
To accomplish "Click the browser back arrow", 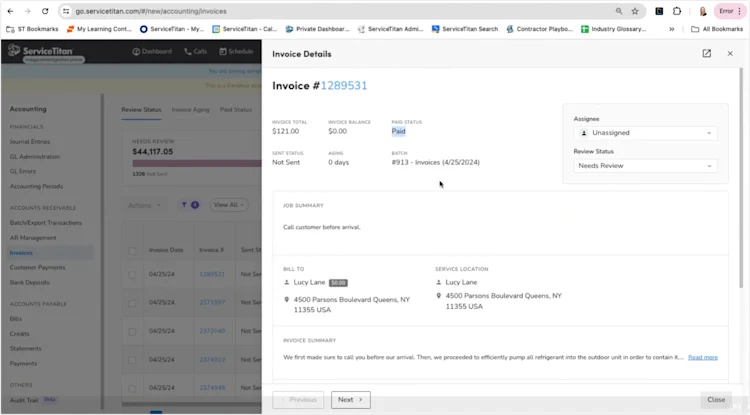I will [x=11, y=11].
